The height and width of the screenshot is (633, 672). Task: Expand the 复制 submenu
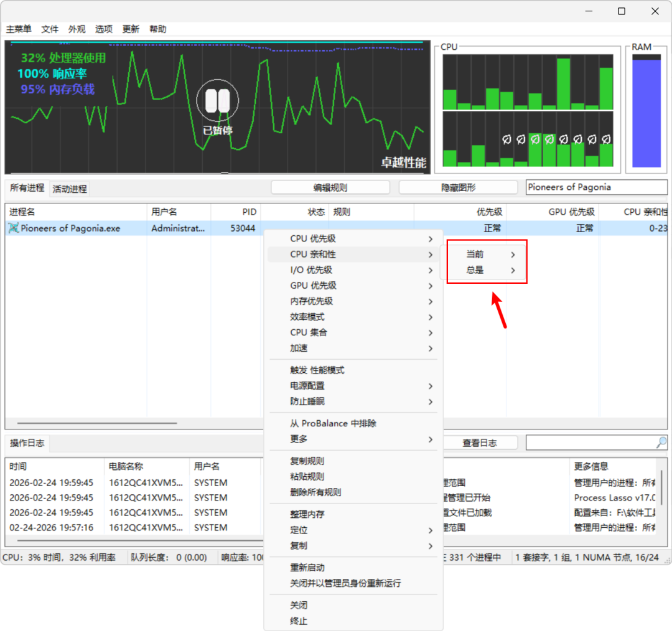click(x=353, y=546)
